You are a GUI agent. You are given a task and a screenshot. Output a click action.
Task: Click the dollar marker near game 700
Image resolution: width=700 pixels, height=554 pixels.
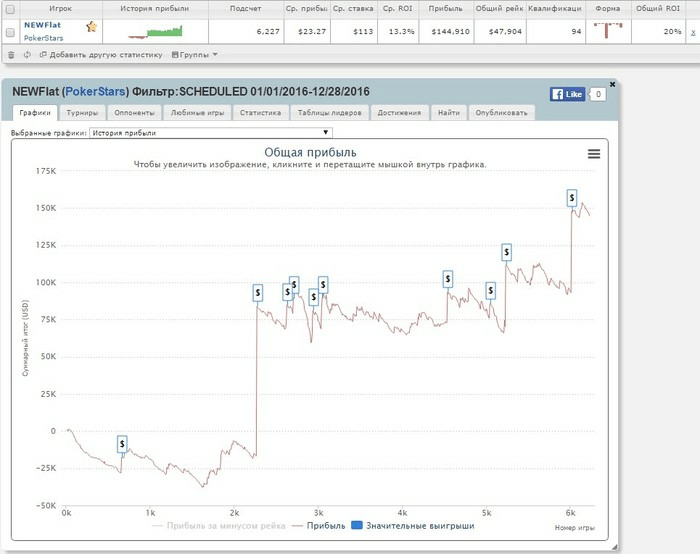coord(122,443)
